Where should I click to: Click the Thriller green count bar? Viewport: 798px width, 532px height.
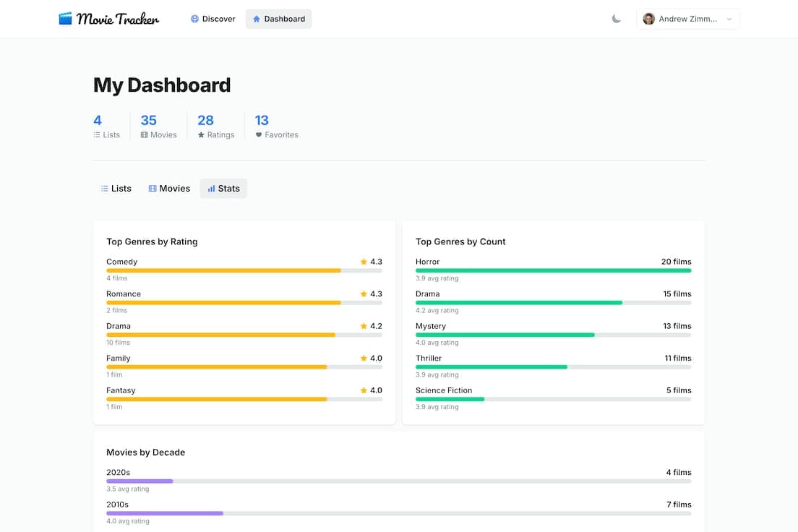point(491,367)
